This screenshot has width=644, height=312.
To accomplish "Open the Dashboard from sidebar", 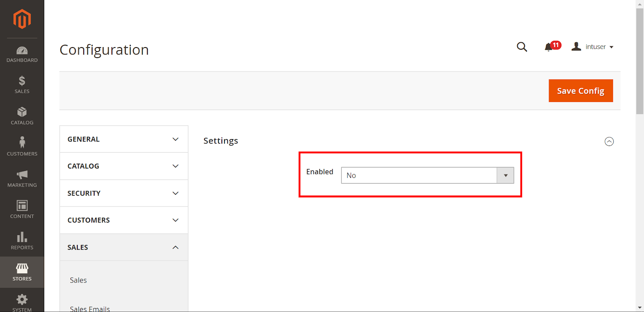I will [22, 54].
